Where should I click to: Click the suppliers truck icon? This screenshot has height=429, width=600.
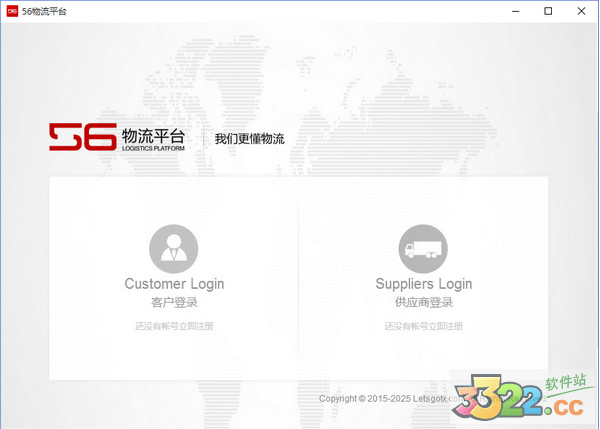[423, 249]
